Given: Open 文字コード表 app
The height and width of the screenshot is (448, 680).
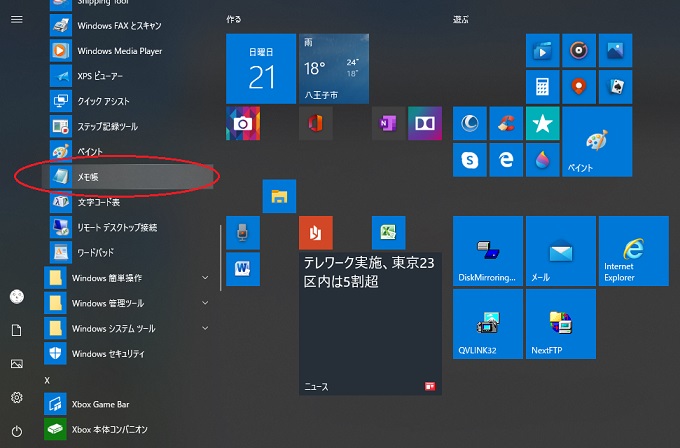Looking at the screenshot, I should (128, 202).
